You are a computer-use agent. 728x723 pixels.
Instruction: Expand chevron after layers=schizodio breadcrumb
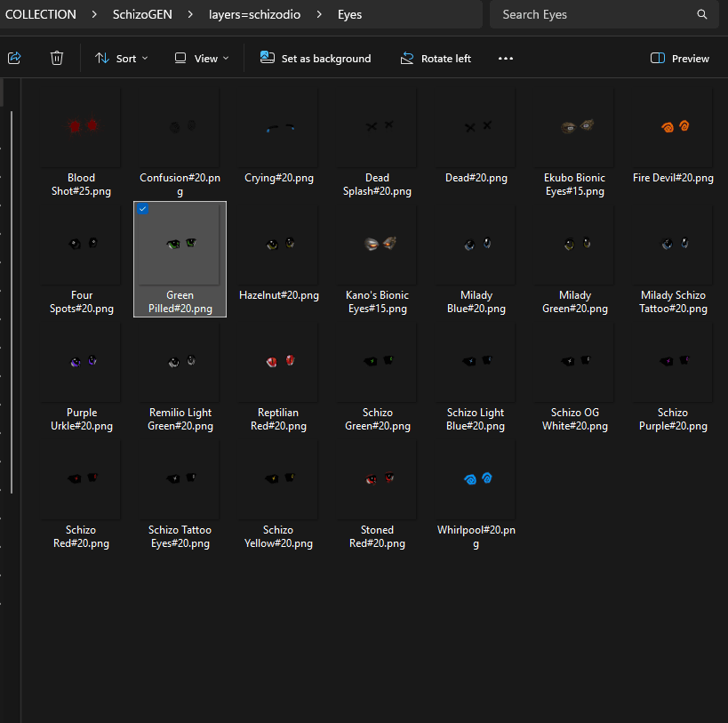319,14
